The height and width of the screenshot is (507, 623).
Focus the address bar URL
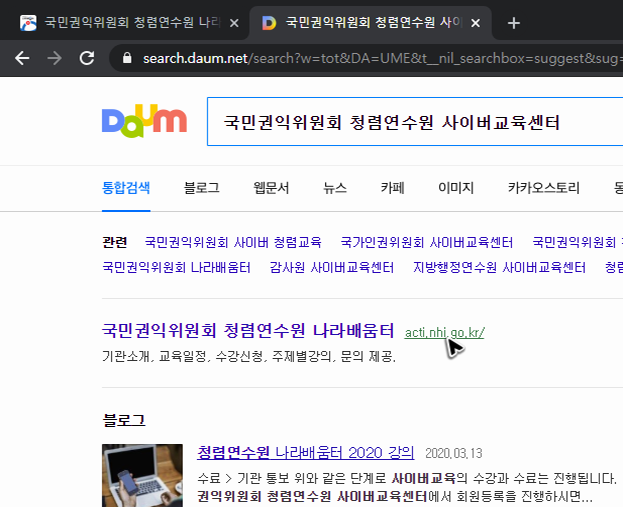[x=381, y=58]
